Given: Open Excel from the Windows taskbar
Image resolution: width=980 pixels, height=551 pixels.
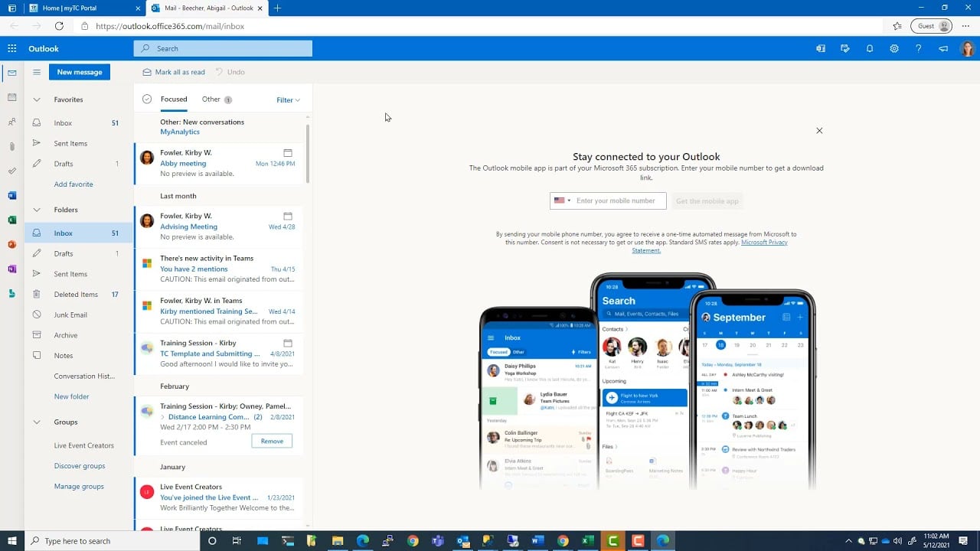Looking at the screenshot, I should [587, 540].
